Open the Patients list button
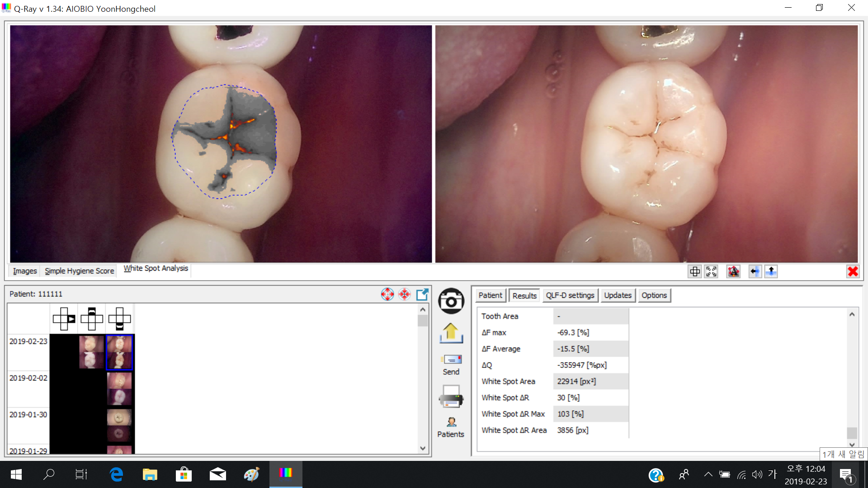The image size is (868, 488). [451, 427]
